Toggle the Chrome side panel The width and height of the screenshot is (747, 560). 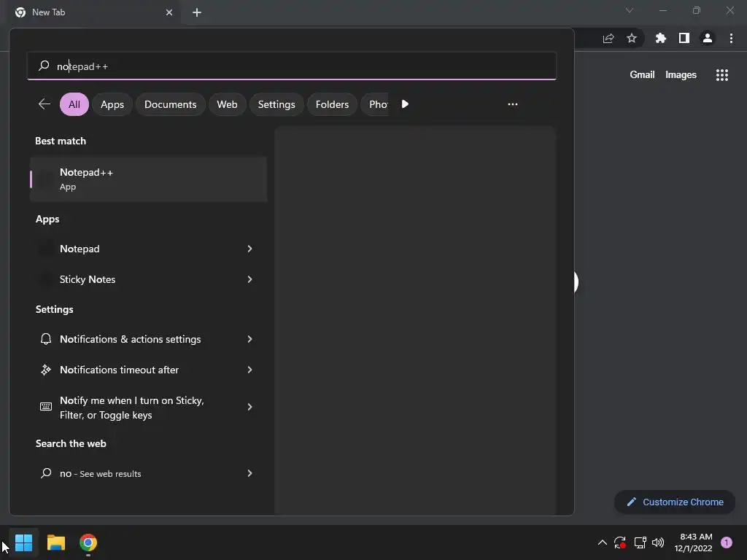tap(684, 38)
